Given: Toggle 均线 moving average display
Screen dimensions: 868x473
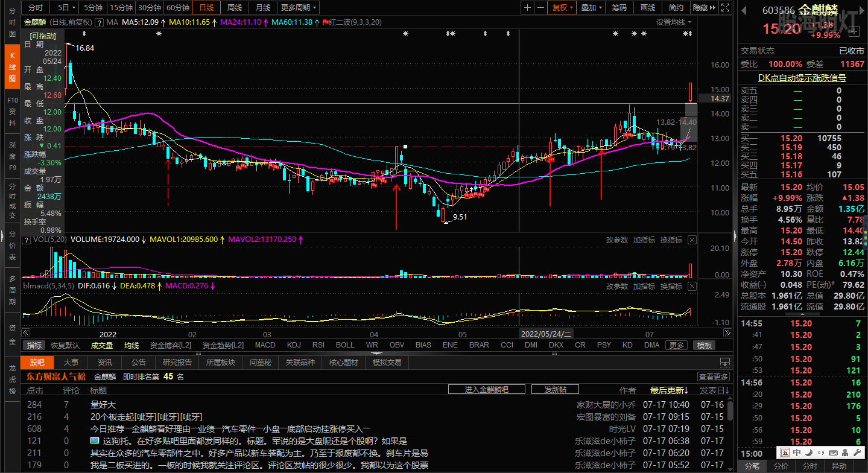Looking at the screenshot, I should point(131,345).
